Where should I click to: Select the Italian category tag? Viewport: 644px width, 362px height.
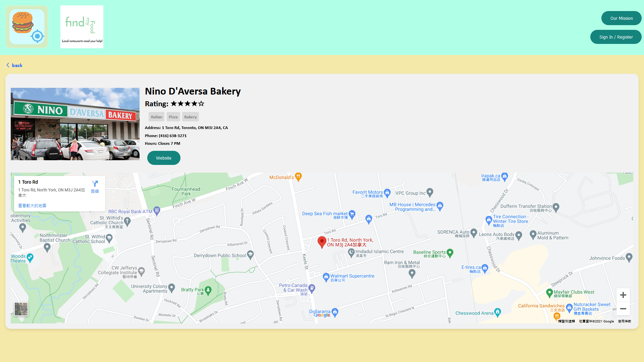coord(156,117)
